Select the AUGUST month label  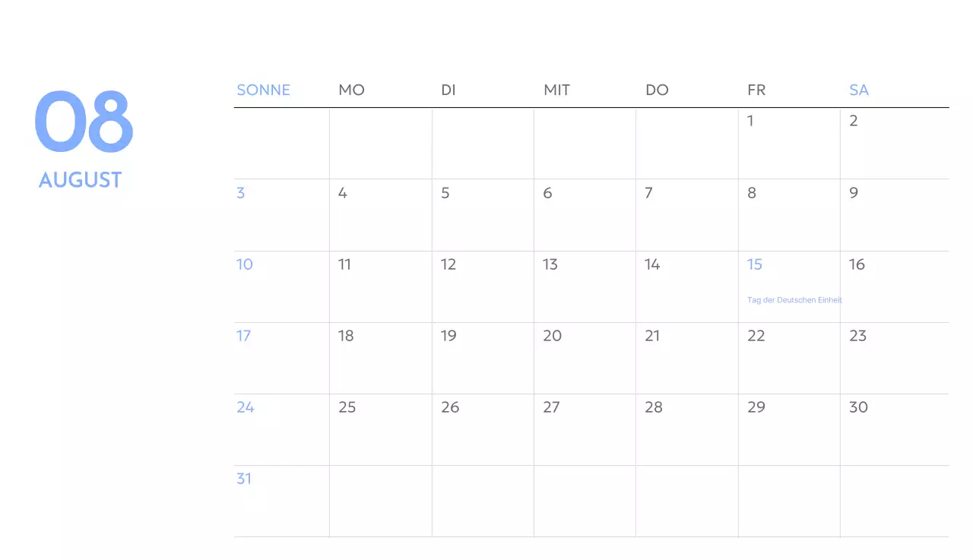coord(80,180)
